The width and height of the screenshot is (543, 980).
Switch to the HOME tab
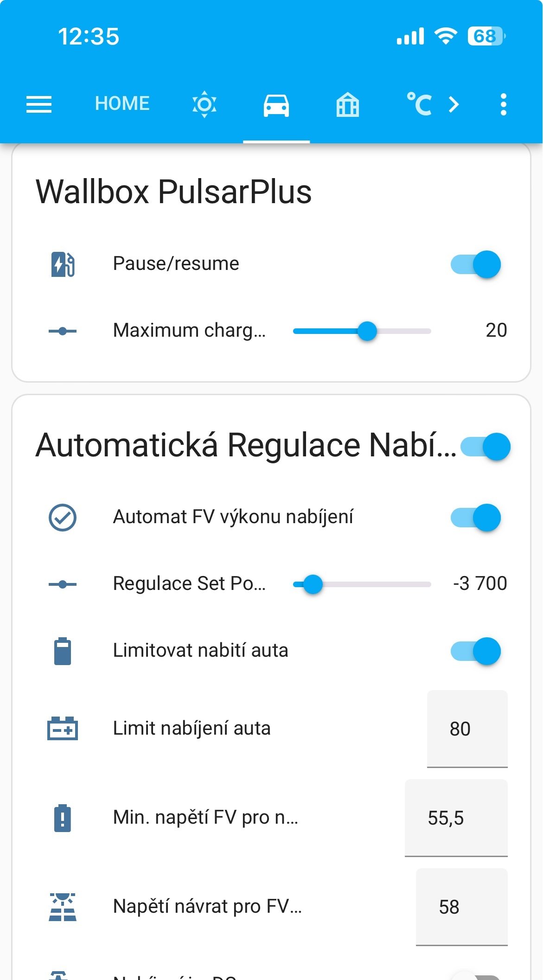coord(122,103)
